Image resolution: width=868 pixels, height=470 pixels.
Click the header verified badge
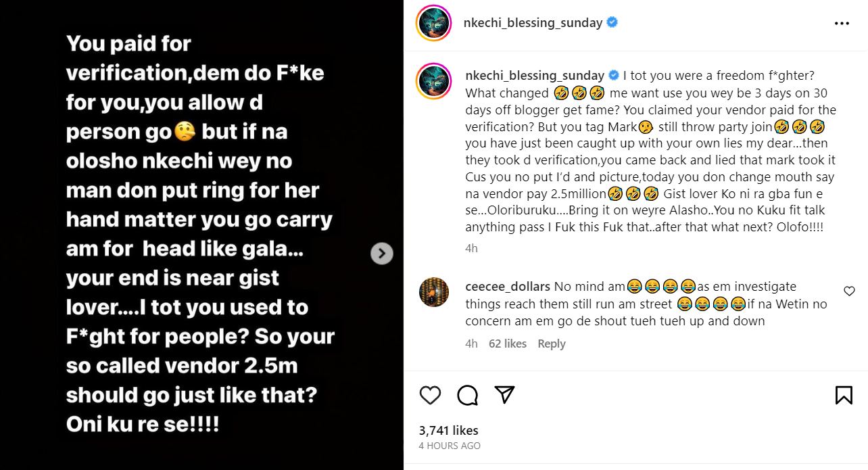[612, 22]
